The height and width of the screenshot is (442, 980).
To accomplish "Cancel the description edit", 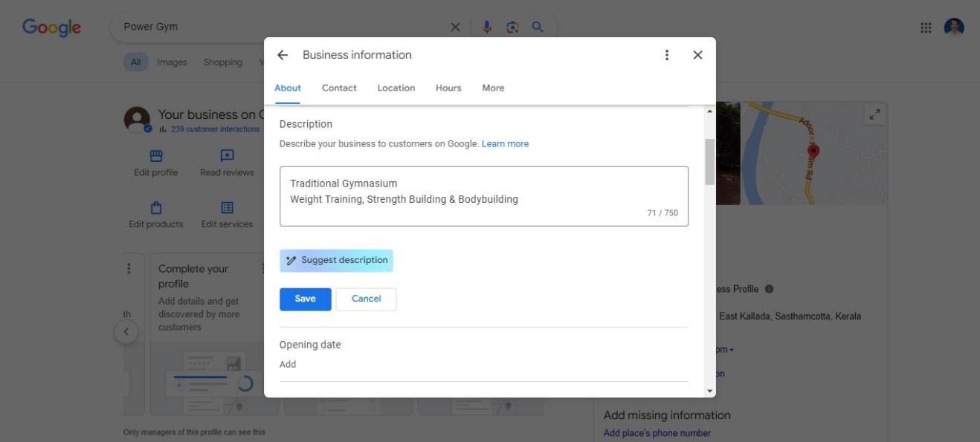I will [x=366, y=299].
